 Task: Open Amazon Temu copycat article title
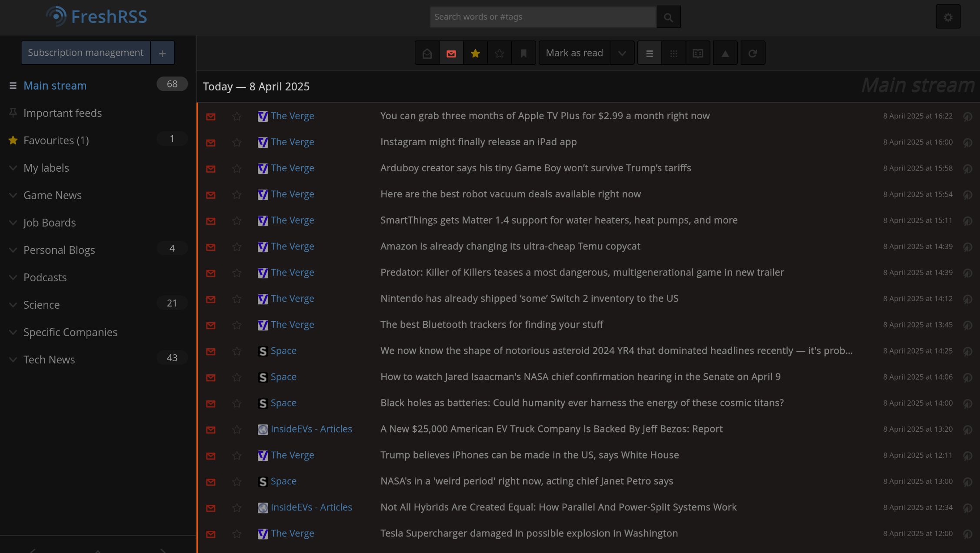tap(510, 247)
